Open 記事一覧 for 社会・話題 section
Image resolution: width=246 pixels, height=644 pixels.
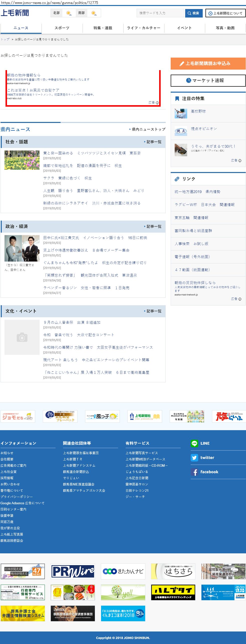tap(153, 142)
